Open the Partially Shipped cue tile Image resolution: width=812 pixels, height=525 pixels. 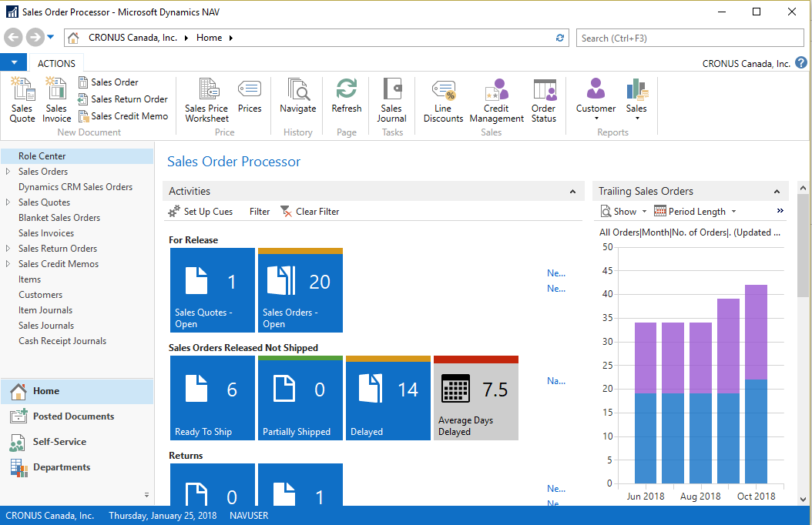[300, 398]
